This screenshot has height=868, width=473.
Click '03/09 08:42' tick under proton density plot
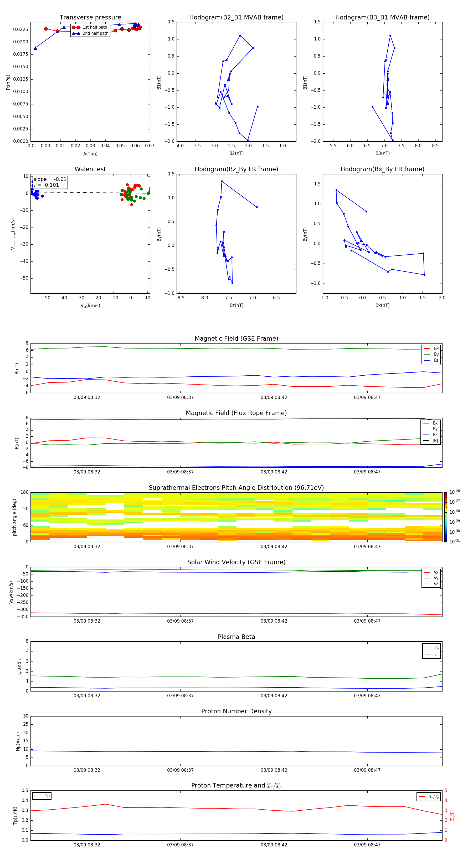pos(274,770)
